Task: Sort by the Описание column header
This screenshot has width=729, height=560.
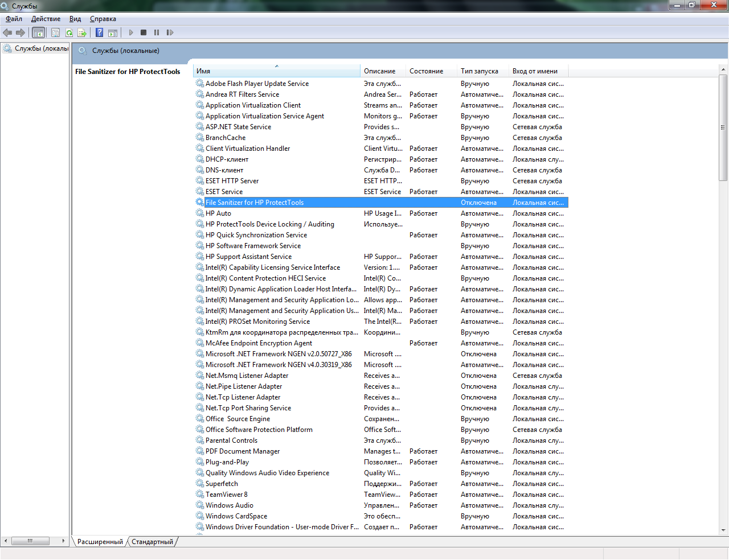Action: point(383,71)
